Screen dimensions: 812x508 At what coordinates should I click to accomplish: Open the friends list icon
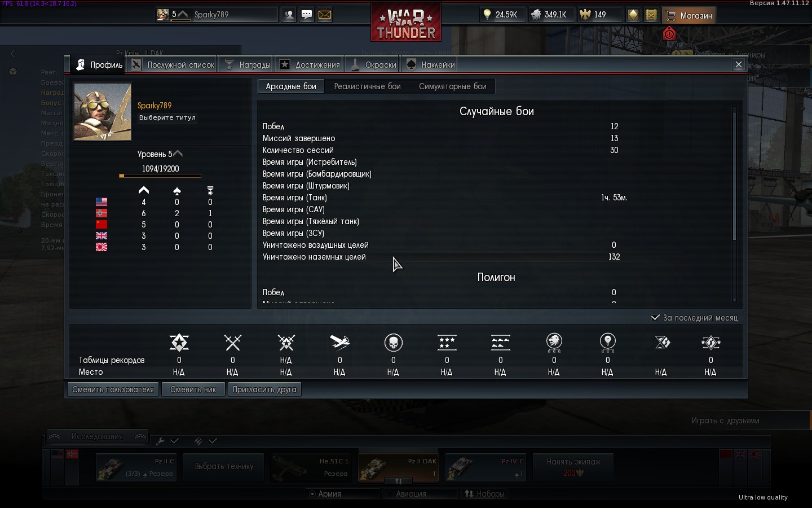(x=289, y=15)
